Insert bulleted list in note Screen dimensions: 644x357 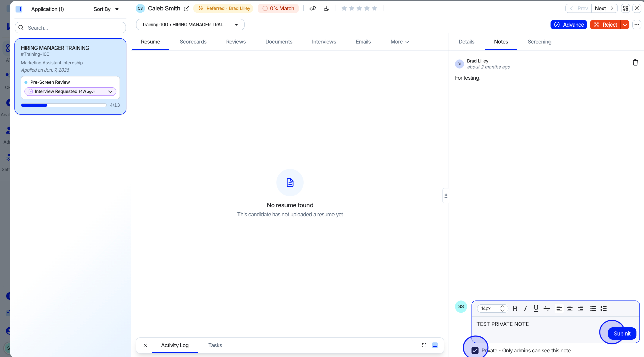pyautogui.click(x=593, y=308)
